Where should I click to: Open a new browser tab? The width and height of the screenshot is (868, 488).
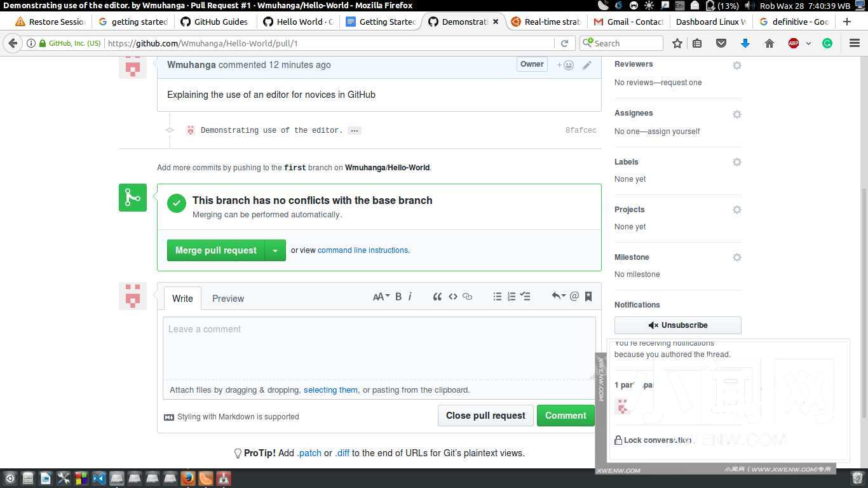click(x=846, y=22)
